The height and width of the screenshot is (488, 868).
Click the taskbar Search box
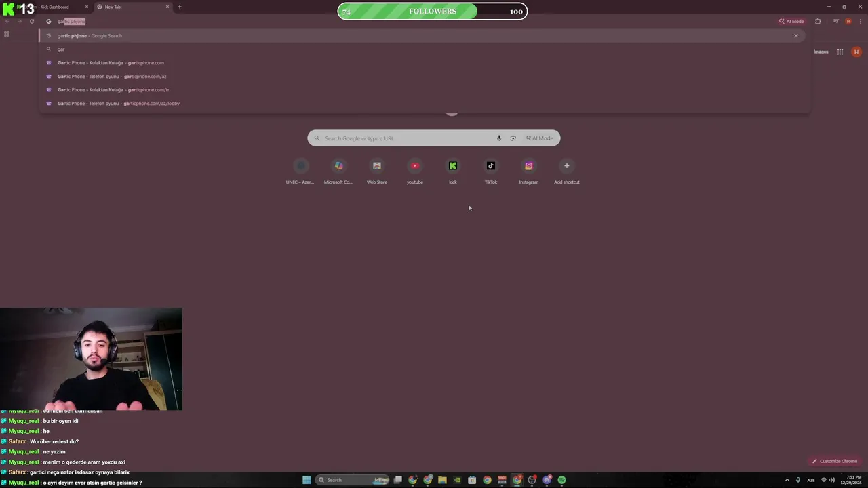[x=353, y=480]
